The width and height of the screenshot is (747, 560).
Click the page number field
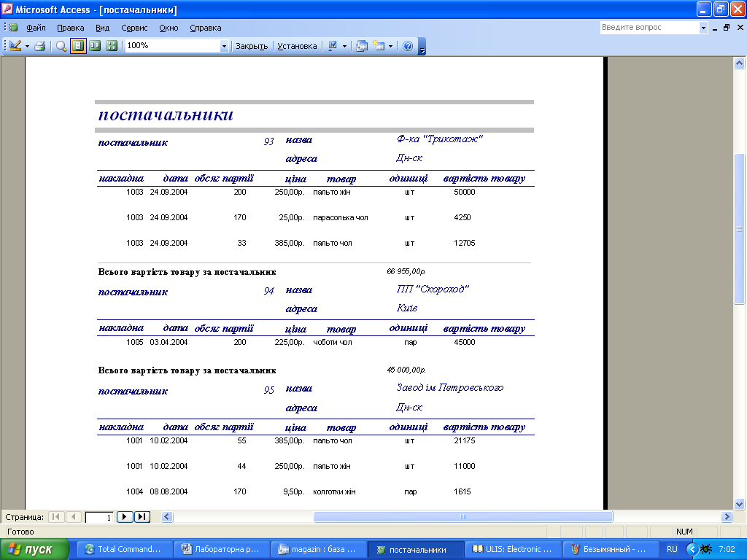pos(99,517)
